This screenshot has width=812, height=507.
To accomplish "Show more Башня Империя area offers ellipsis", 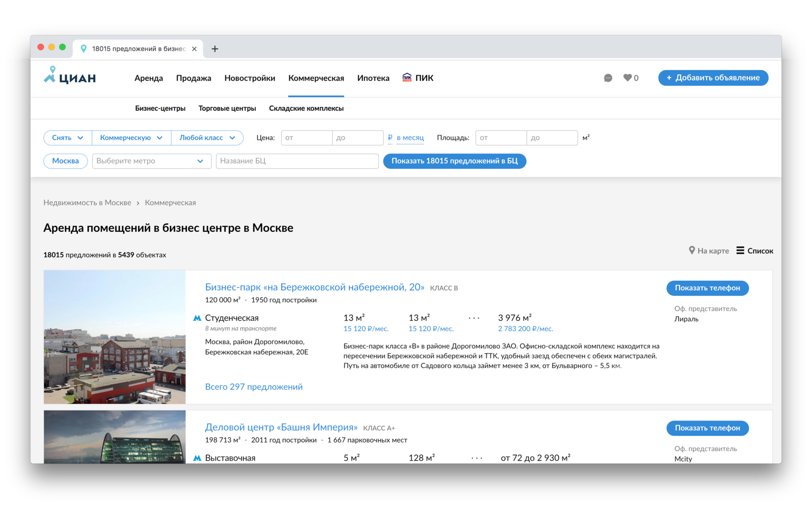I will (477, 458).
